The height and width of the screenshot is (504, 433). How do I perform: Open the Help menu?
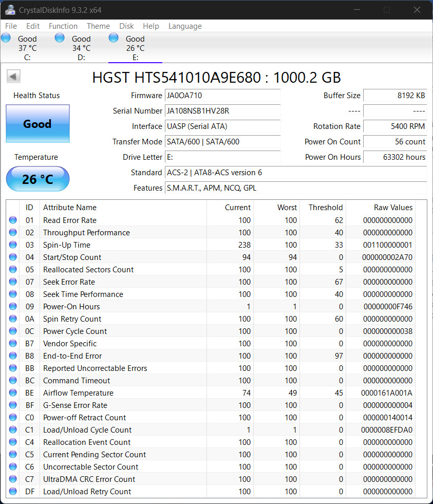(x=151, y=26)
